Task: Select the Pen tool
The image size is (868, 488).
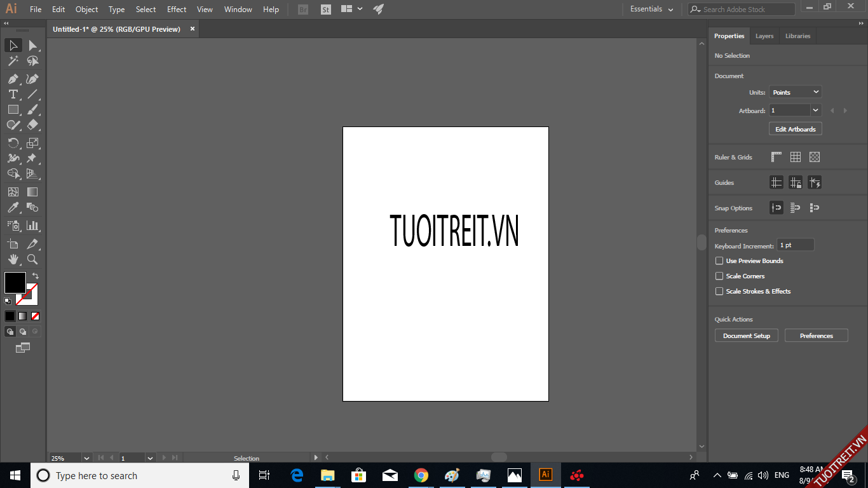Action: pyautogui.click(x=13, y=79)
